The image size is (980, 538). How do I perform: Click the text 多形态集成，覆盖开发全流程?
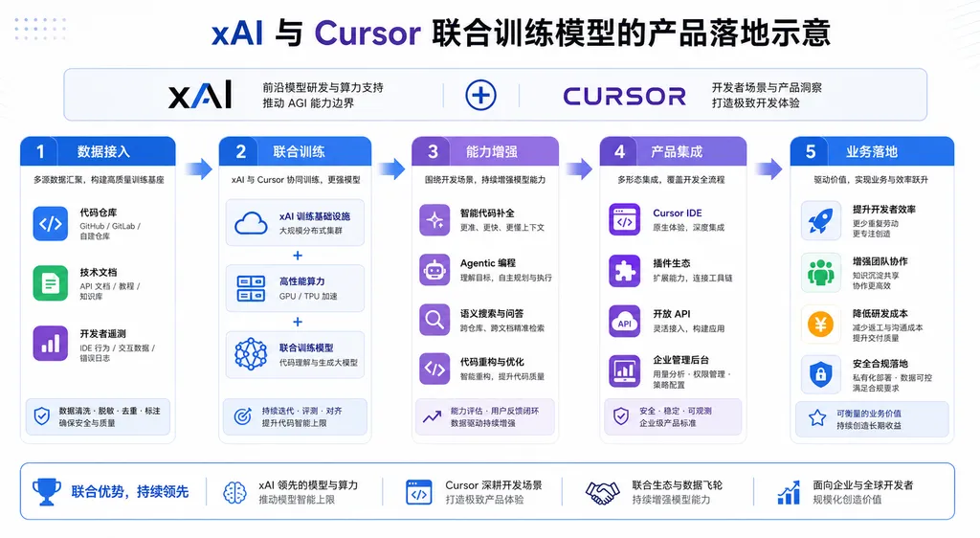coord(671,179)
